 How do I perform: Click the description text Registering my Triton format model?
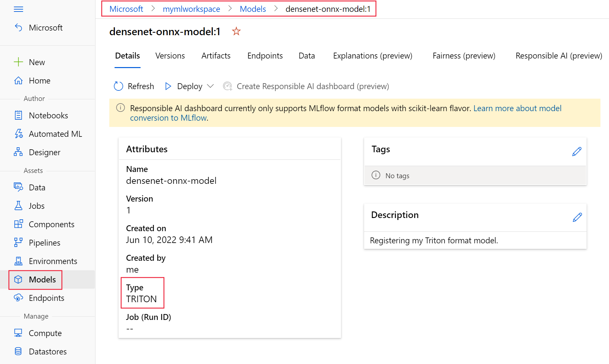[434, 240]
